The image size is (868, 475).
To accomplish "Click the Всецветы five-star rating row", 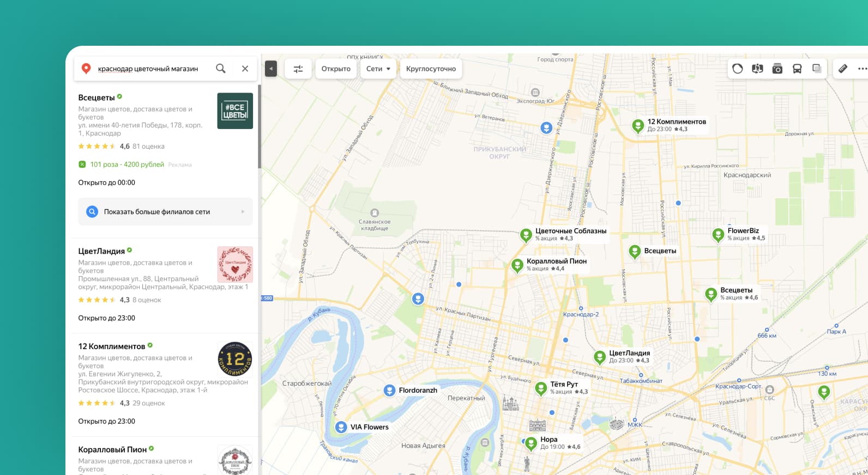I will tap(97, 146).
